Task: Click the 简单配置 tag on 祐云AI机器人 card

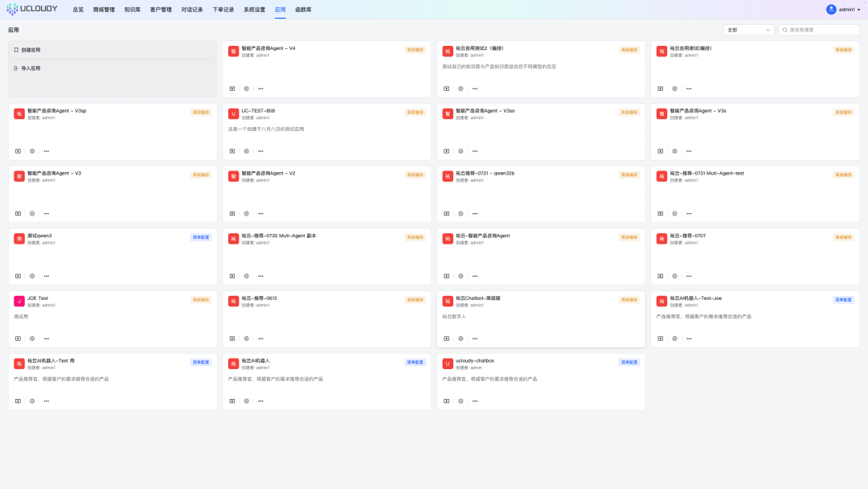Action: (415, 362)
